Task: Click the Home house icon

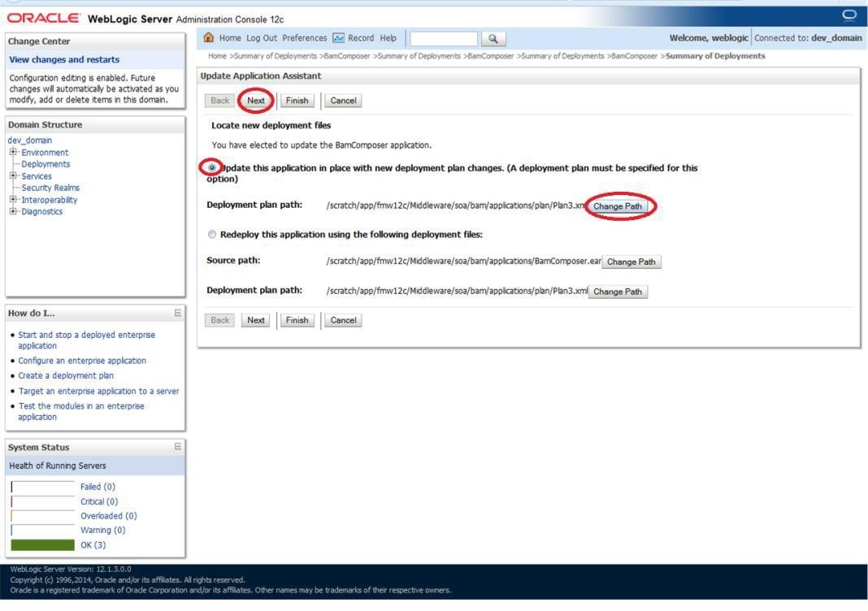Action: [209, 37]
